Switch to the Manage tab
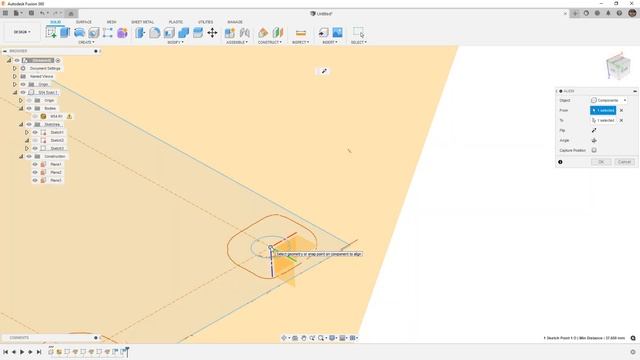640x360 pixels. coord(235,22)
